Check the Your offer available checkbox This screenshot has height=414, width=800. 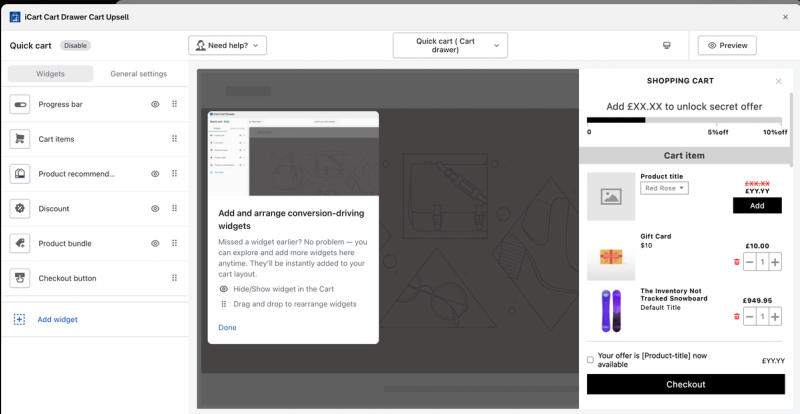(590, 360)
